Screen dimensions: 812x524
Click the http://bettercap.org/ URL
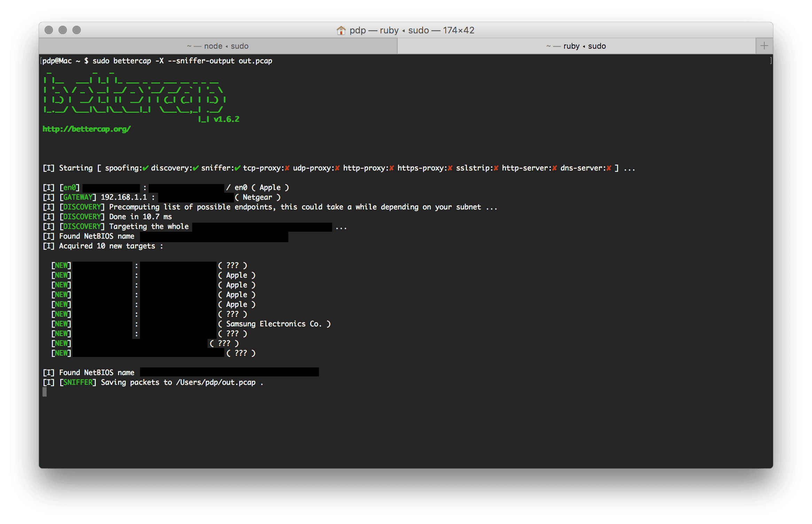87,129
